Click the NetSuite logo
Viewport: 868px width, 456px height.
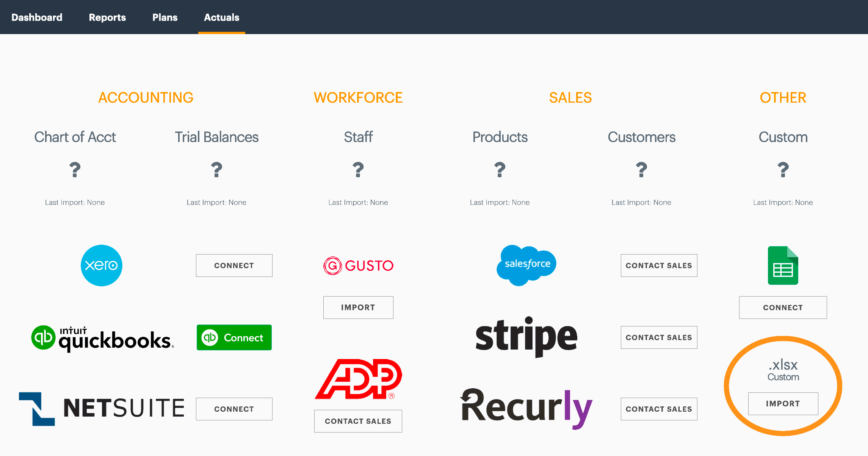102,409
